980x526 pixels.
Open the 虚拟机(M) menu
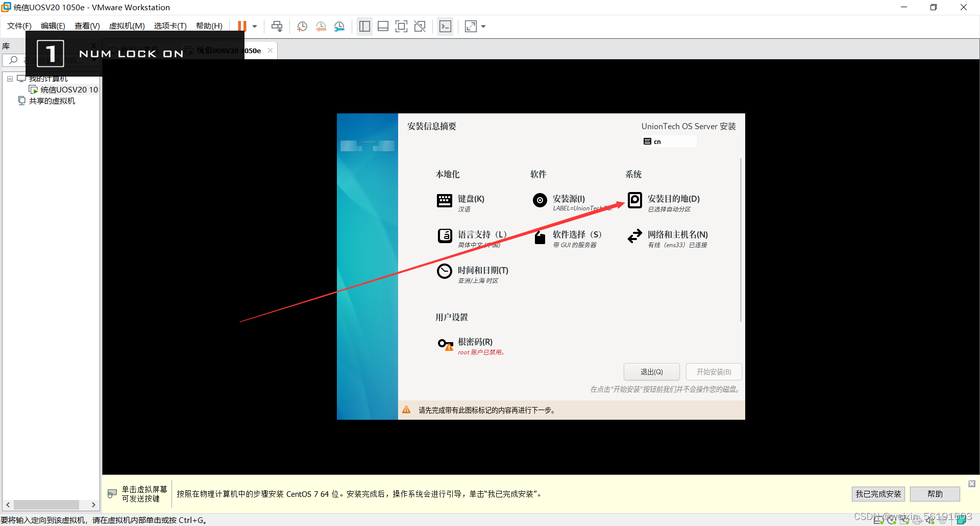127,26
